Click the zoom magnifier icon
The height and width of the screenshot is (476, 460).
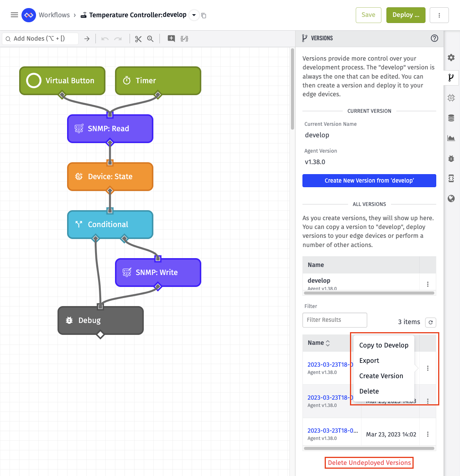(150, 39)
